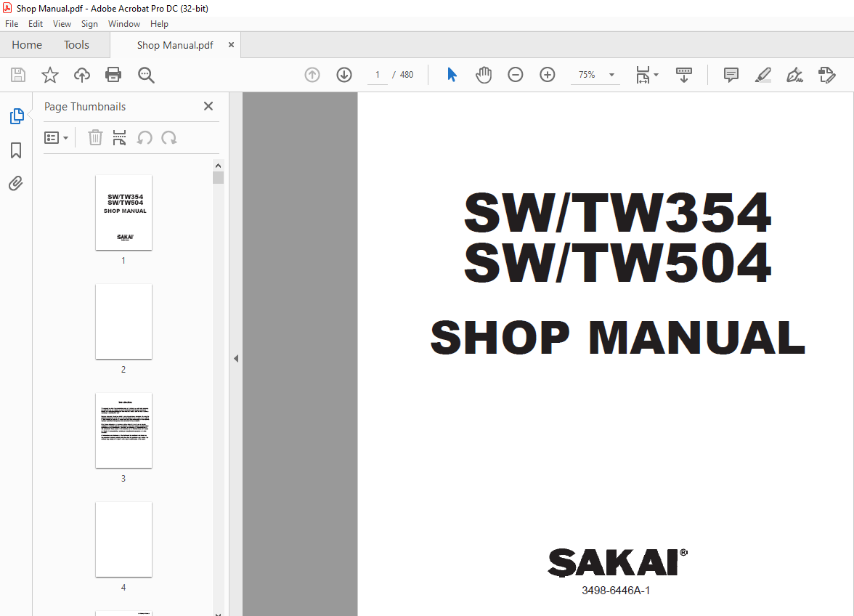The image size is (854, 616).
Task: Go to next page arrow
Action: pos(344,75)
